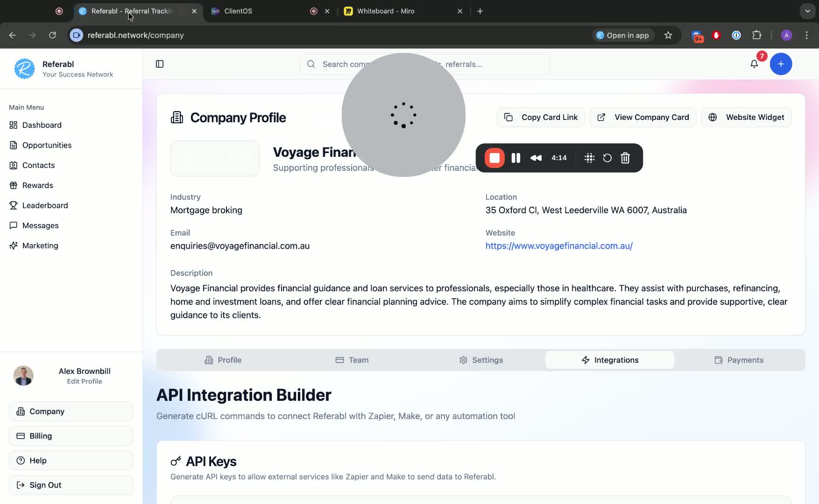Click the Alex Brownbill avatar photo

pyautogui.click(x=23, y=376)
